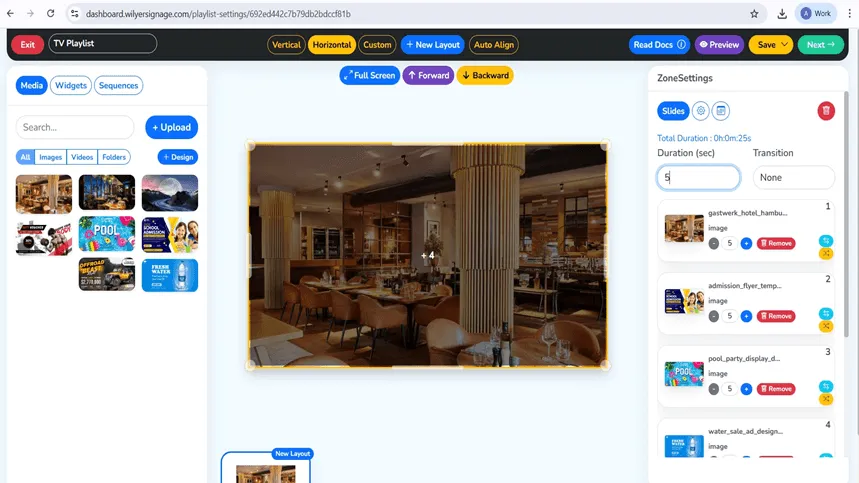Click the info icon on Read Docs
Image resolution: width=859 pixels, height=483 pixels.
[681, 44]
